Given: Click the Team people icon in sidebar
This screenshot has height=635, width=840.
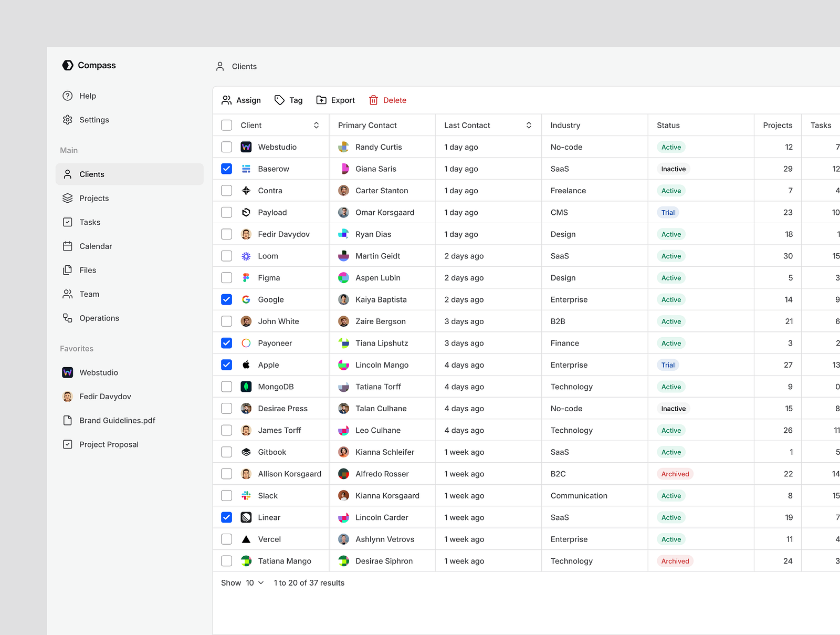Looking at the screenshot, I should pyautogui.click(x=68, y=294).
